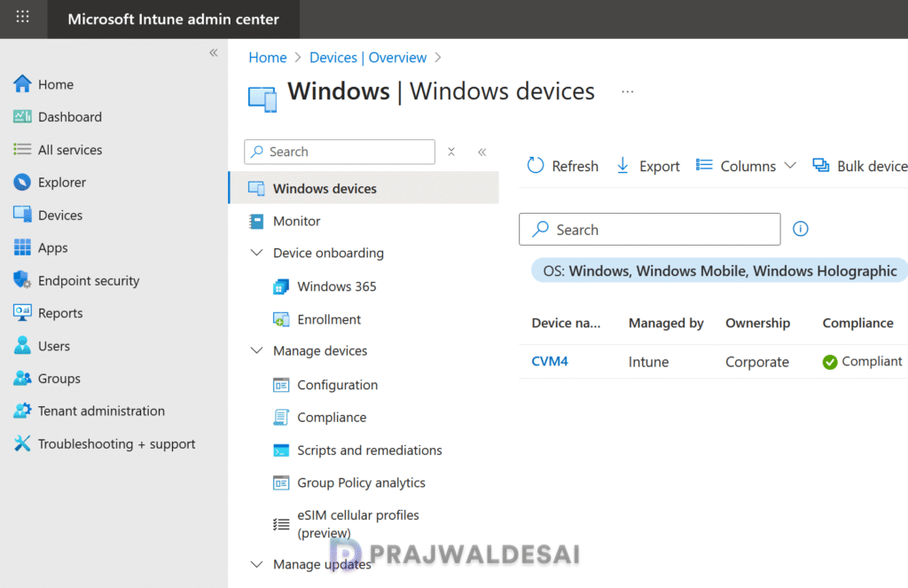
Task: Click Bulk device actions button
Action: 859,166
